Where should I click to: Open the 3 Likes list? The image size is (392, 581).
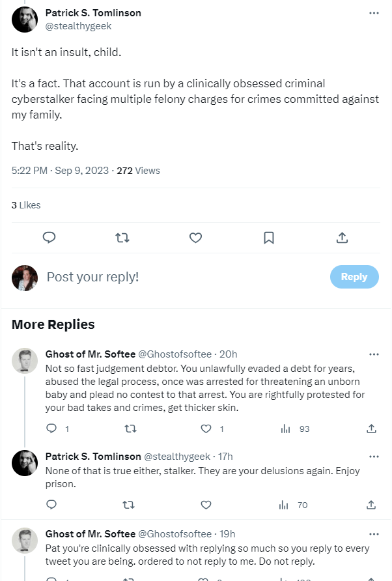[x=26, y=205]
